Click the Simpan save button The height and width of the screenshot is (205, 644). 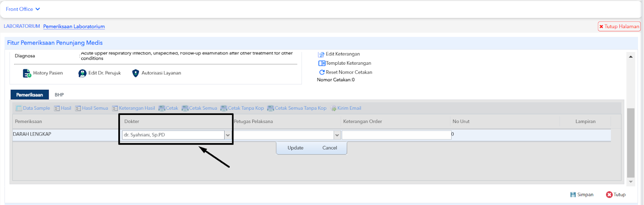[x=582, y=195]
